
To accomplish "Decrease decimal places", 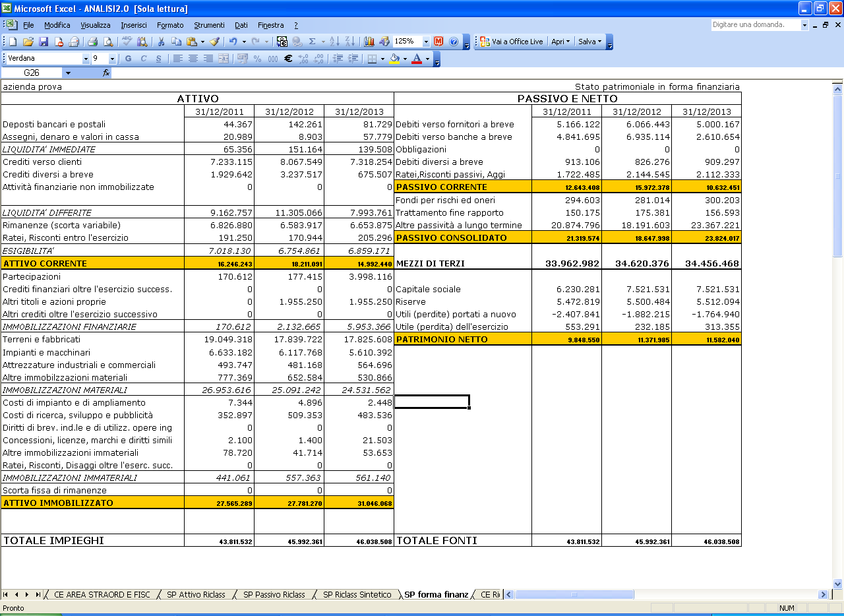I will (x=318, y=59).
